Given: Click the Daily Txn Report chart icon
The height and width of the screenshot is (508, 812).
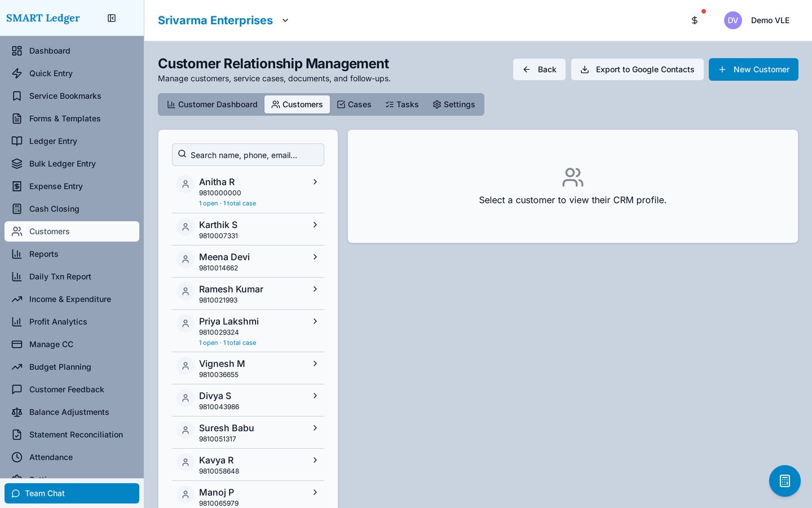Looking at the screenshot, I should point(17,277).
